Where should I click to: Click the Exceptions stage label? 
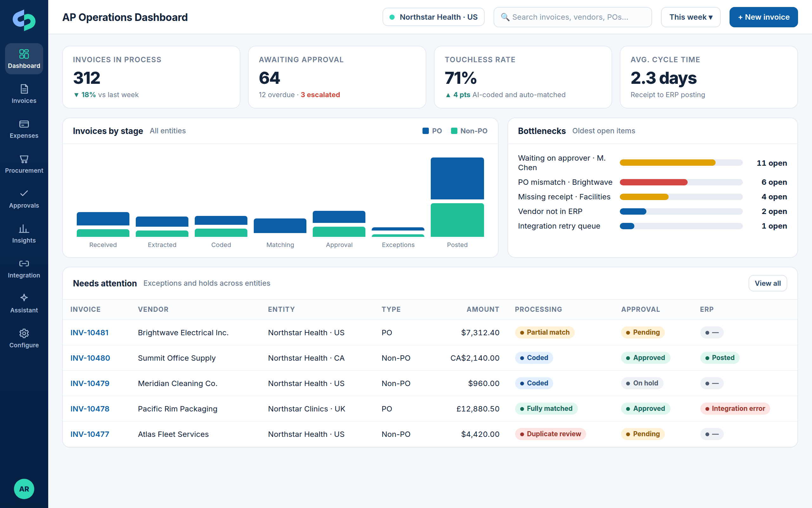point(398,245)
